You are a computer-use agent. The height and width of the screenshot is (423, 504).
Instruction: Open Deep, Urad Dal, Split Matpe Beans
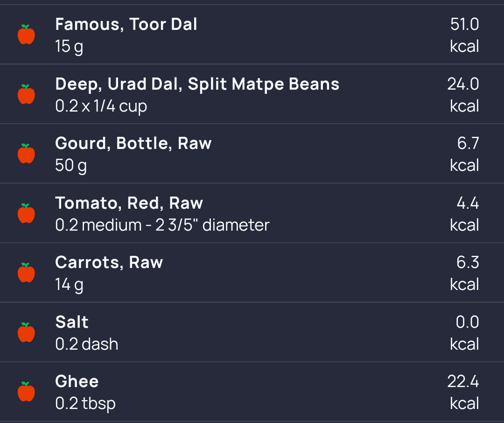click(197, 84)
